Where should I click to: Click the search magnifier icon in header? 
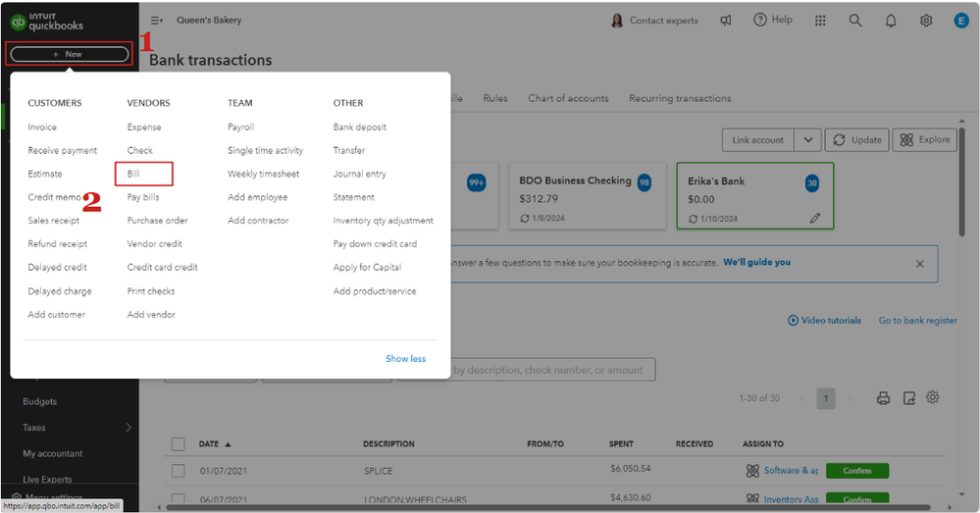855,21
